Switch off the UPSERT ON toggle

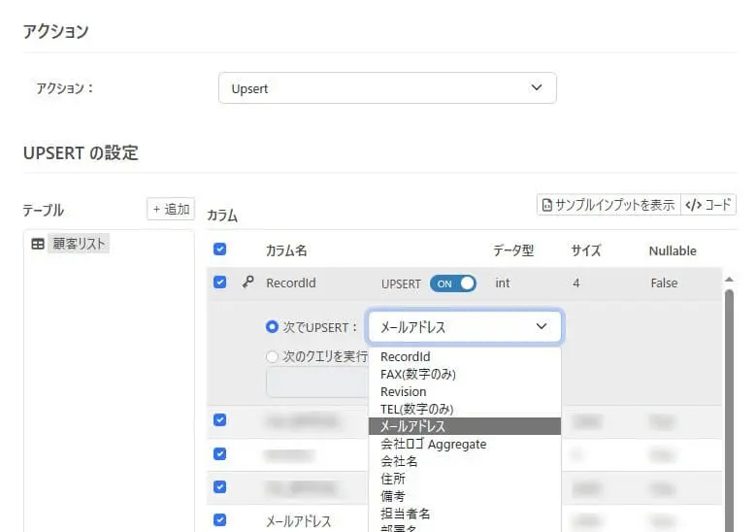tap(453, 283)
